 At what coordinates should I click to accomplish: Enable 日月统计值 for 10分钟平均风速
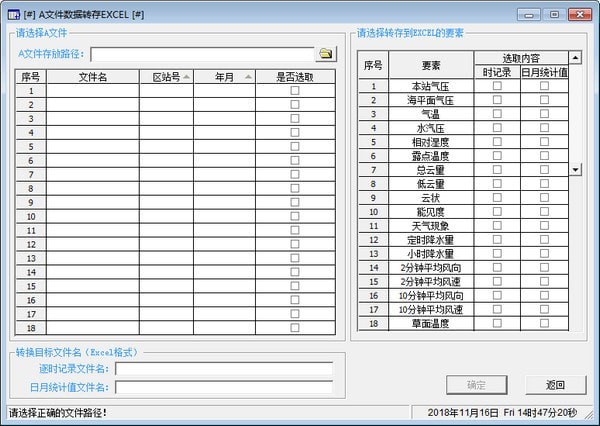coord(544,309)
